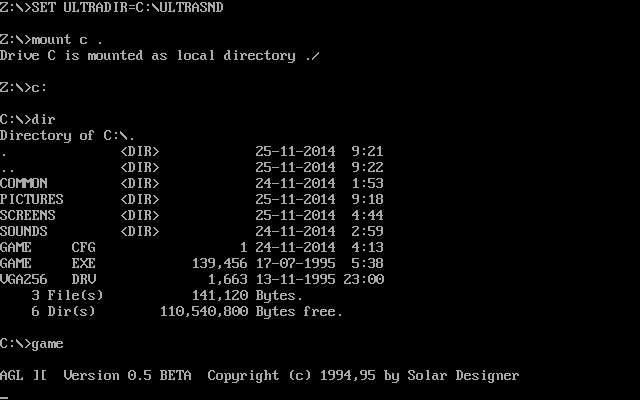Click the COMMON directory entry
The image size is (640, 400).
(24, 183)
